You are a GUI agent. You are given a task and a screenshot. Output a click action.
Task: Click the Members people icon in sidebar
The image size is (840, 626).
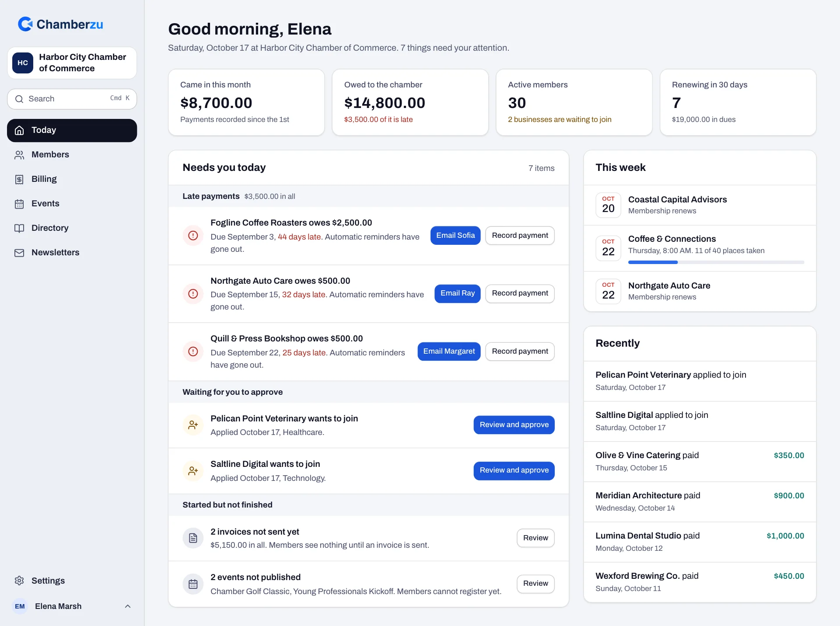tap(19, 155)
